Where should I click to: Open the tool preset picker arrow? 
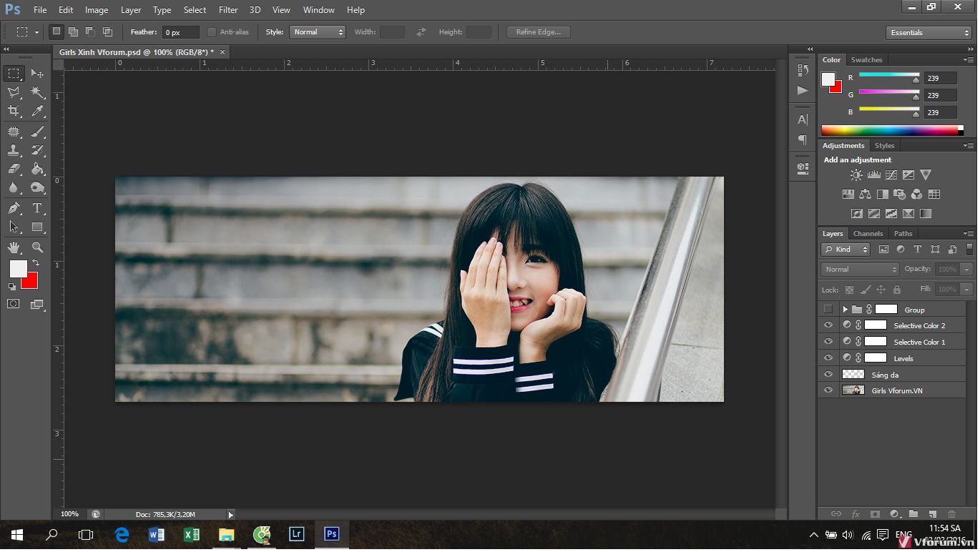36,32
